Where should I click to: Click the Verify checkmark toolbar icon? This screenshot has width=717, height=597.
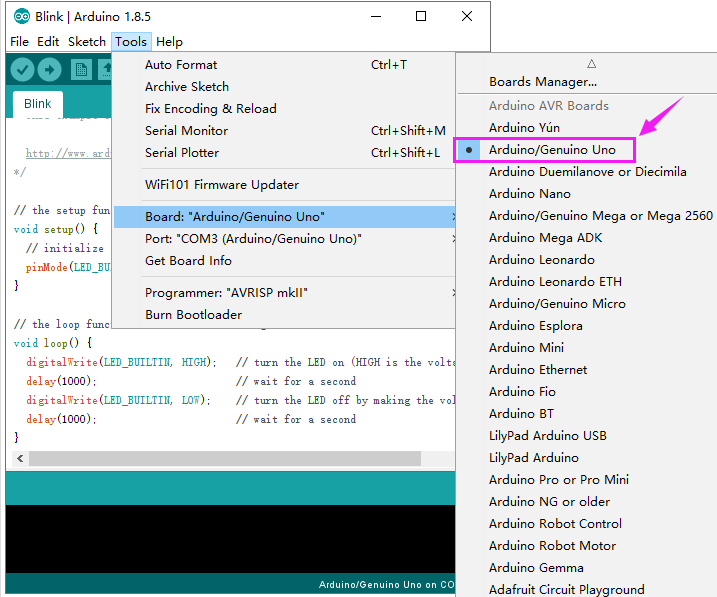coord(22,70)
